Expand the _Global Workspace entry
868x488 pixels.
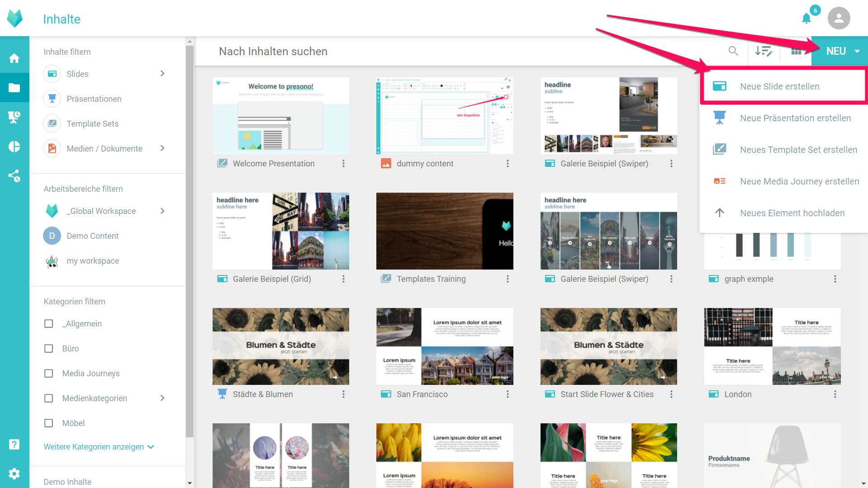tap(162, 211)
